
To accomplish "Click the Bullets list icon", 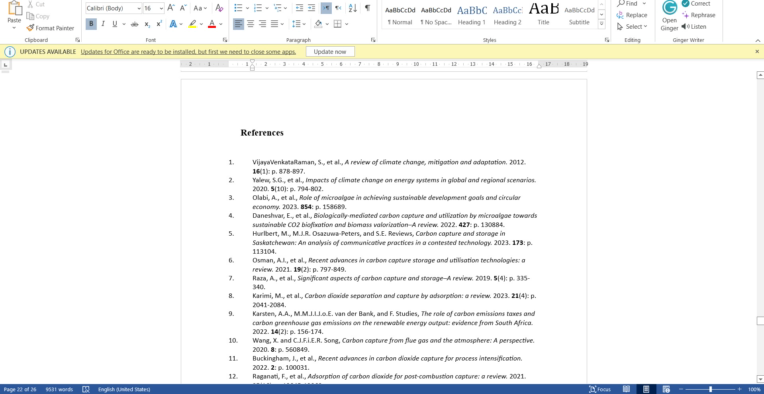I will click(238, 8).
